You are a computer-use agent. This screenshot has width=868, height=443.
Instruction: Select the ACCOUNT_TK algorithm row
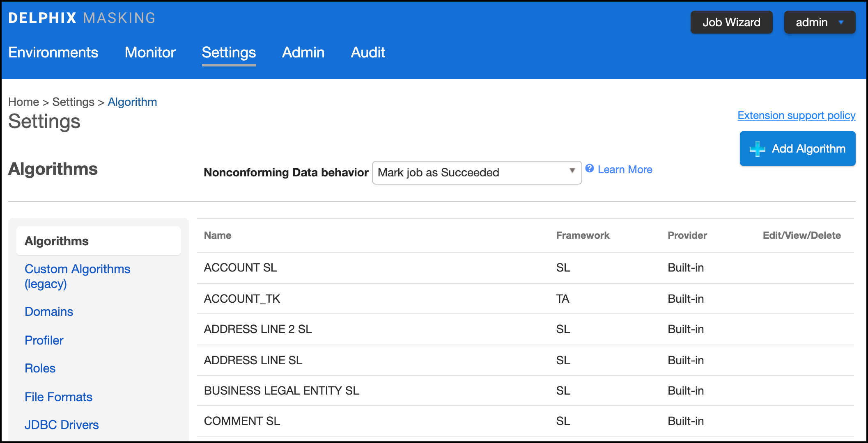point(242,299)
